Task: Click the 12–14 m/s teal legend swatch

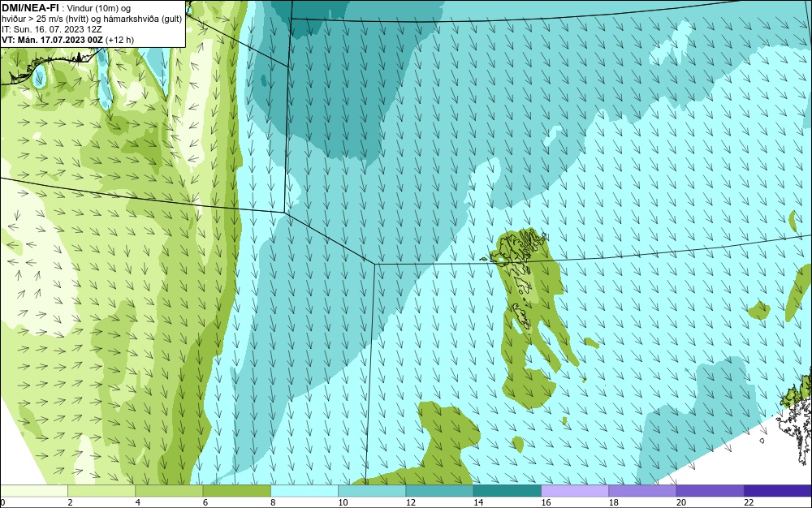Action: coord(439,491)
